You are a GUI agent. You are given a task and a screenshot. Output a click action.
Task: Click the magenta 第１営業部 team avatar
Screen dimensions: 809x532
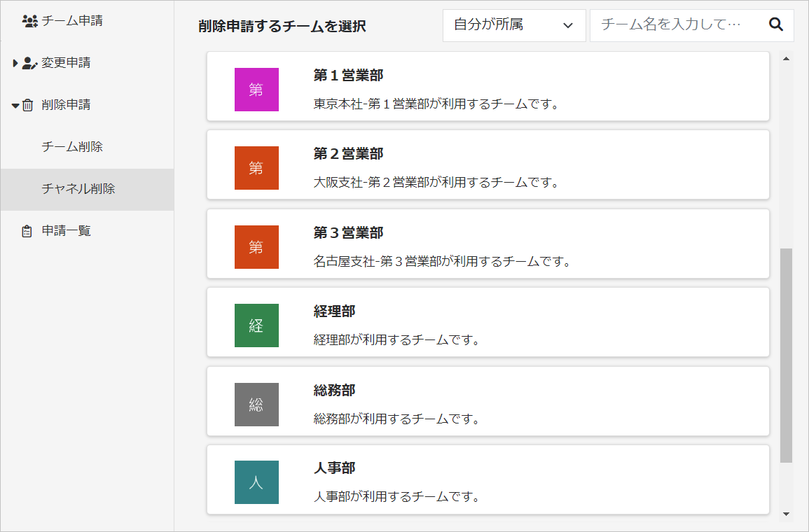click(256, 90)
